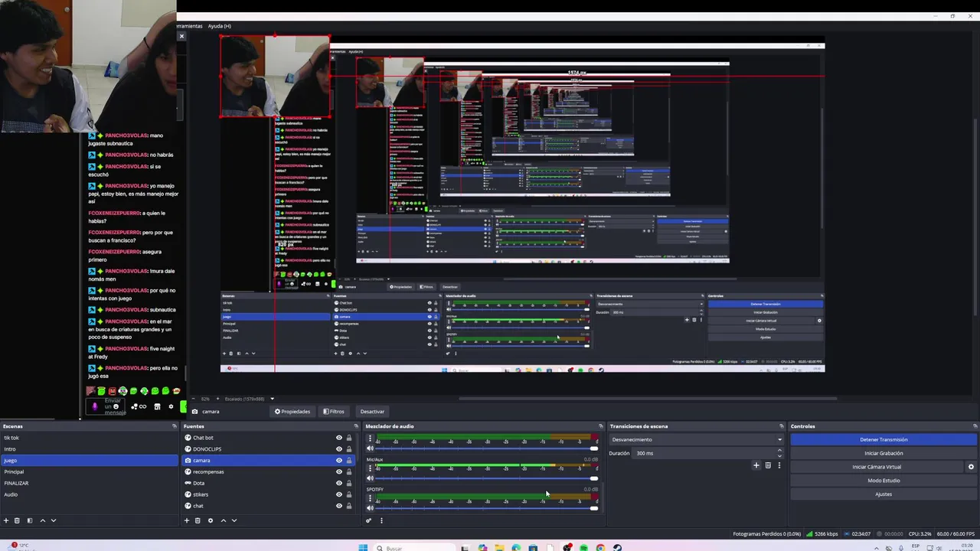The image size is (980, 551).
Task: Move scene down in Escenas toolbar
Action: pyautogui.click(x=53, y=520)
